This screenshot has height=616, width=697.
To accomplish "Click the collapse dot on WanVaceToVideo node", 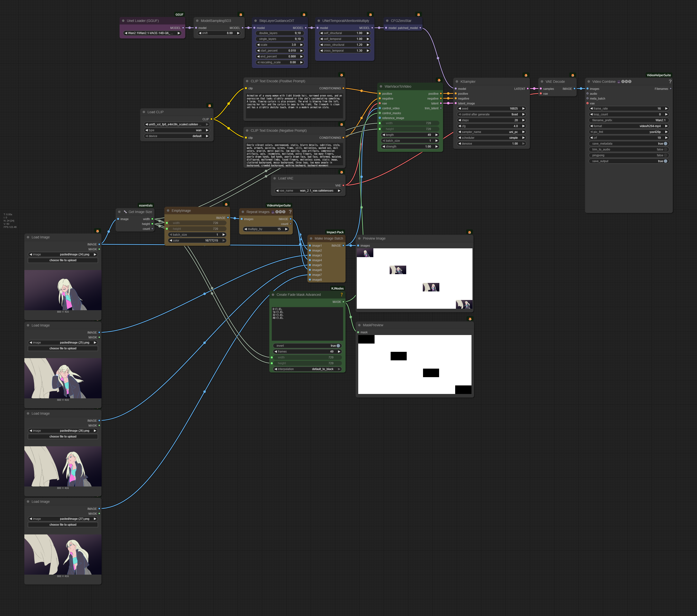I will click(381, 86).
